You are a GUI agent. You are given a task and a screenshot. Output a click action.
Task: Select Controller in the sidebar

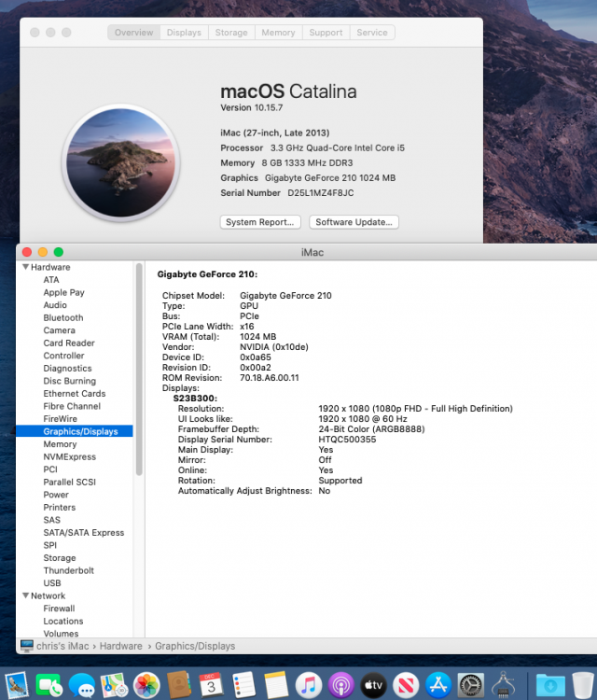(63, 356)
